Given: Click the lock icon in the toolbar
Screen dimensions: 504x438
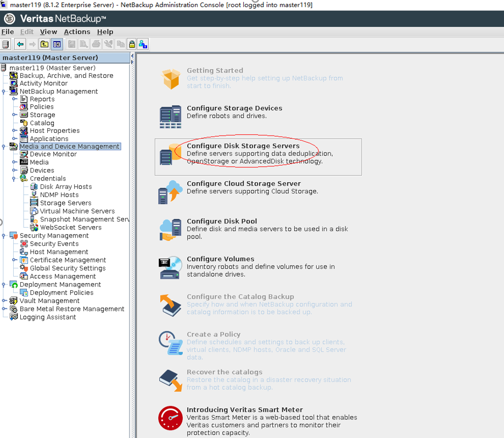Looking at the screenshot, I should (132, 44).
